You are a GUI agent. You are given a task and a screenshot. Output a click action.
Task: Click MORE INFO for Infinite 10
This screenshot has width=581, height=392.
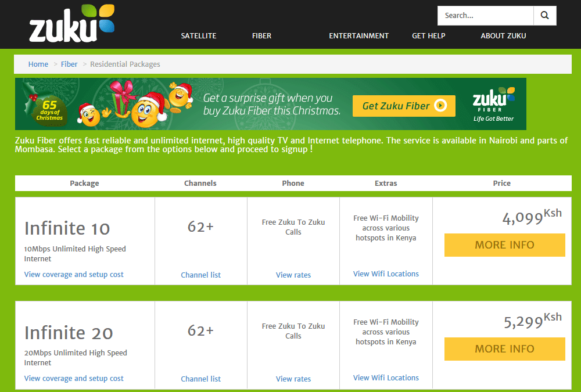pyautogui.click(x=505, y=245)
